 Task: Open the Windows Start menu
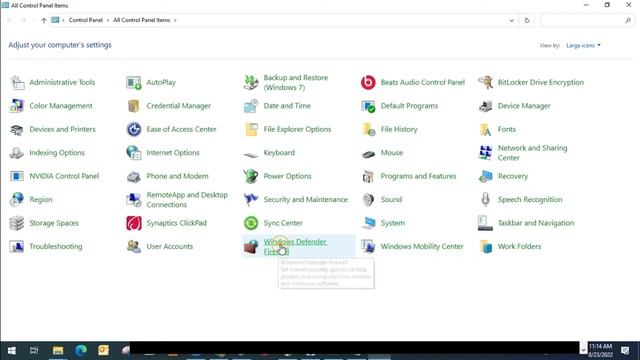tap(12, 351)
